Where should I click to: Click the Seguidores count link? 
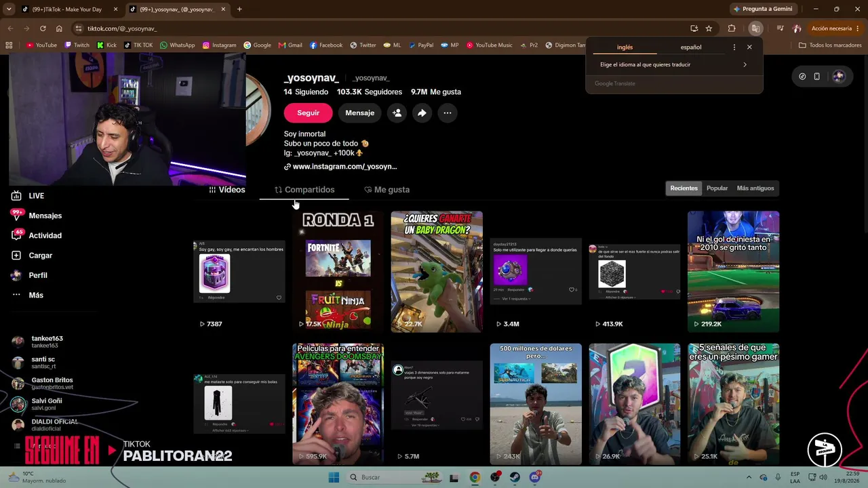[370, 92]
